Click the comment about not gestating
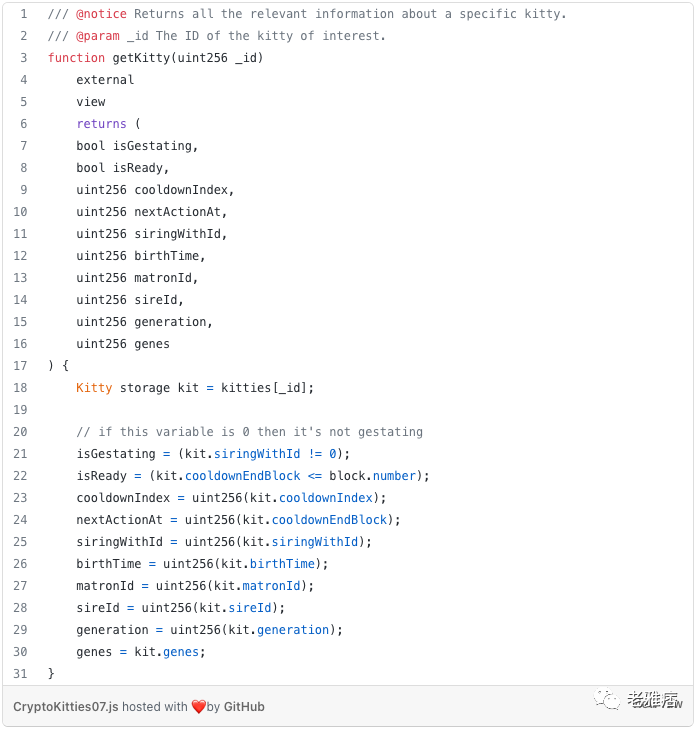The image size is (700, 730). click(x=249, y=432)
